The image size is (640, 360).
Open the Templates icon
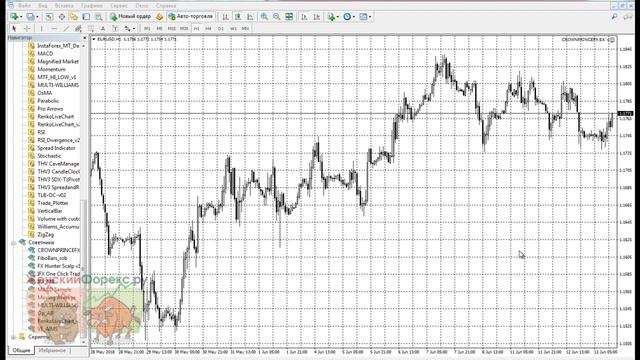pyautogui.click(x=363, y=17)
